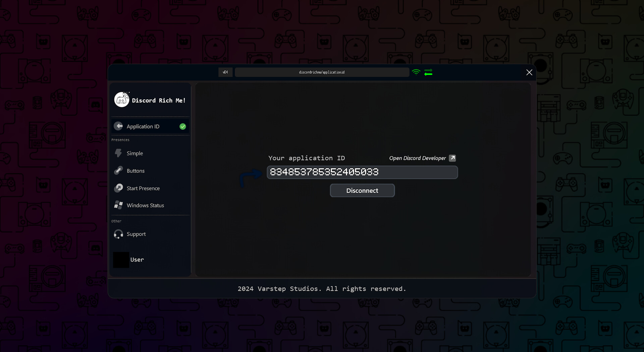Click the back arrow icon beside Application ID

[x=118, y=126]
